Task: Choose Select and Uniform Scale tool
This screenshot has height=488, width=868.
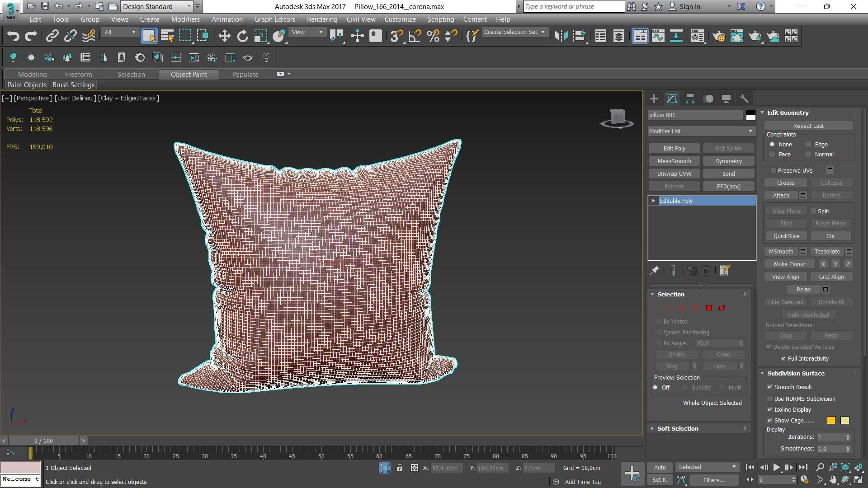Action: tap(261, 36)
